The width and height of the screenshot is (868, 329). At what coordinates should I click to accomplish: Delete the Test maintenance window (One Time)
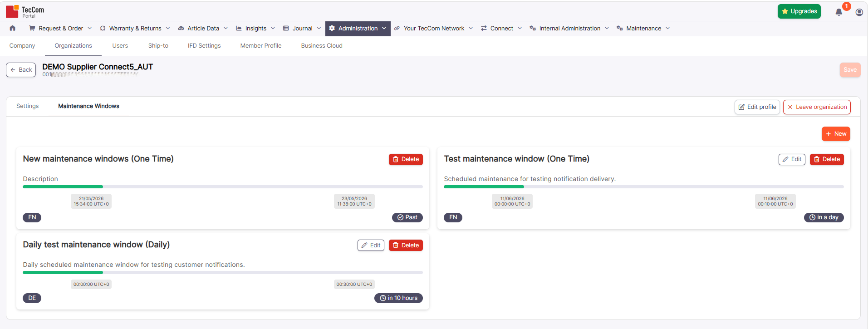[x=827, y=159]
